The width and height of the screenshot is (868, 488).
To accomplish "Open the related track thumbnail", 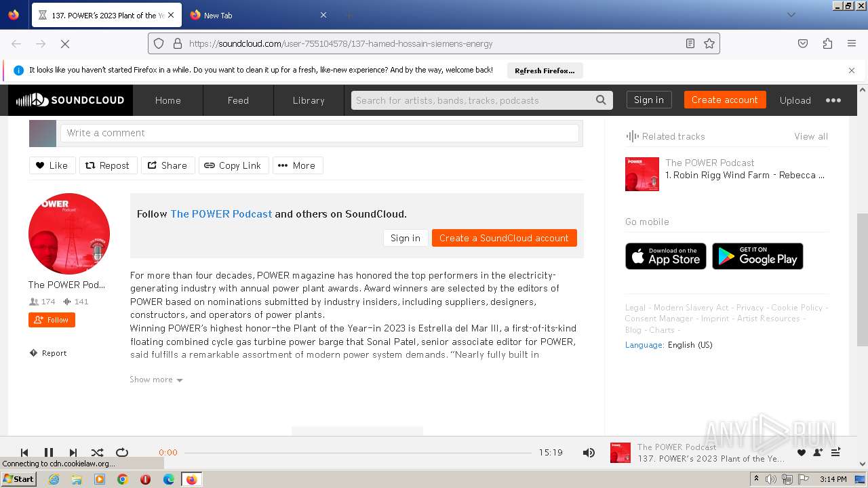I will pyautogui.click(x=642, y=174).
